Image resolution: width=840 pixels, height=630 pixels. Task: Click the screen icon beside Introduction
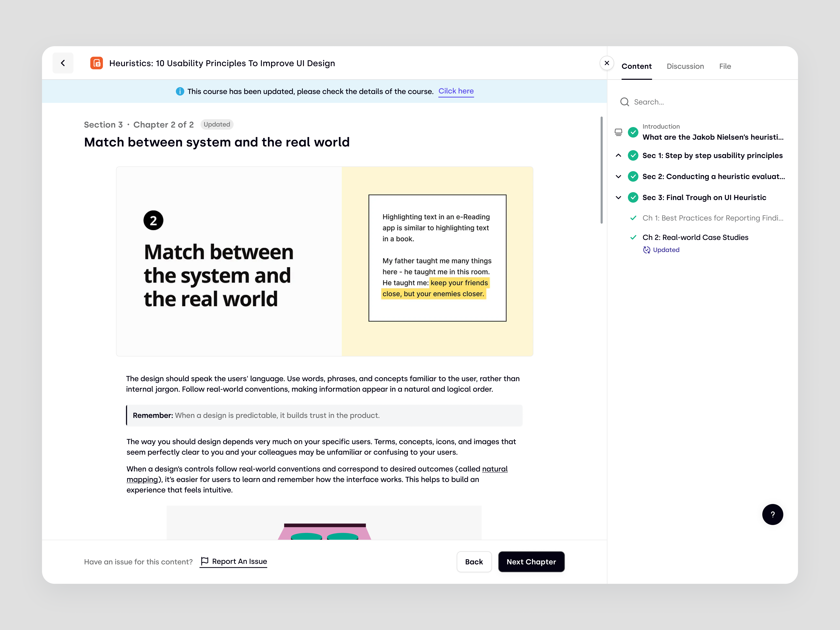[618, 132]
